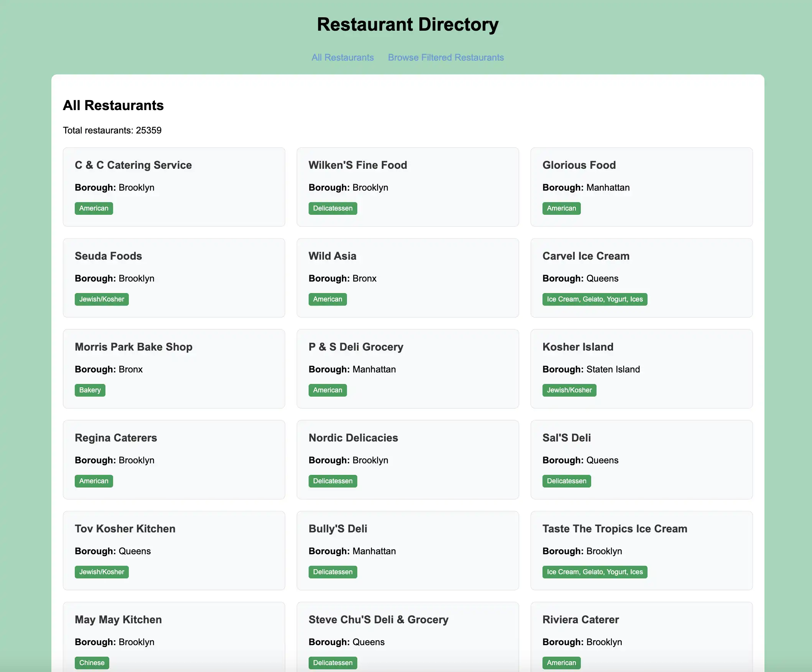Select the Jewish/Kosher tag under Kosher Island
This screenshot has height=672, width=812.
click(x=569, y=390)
